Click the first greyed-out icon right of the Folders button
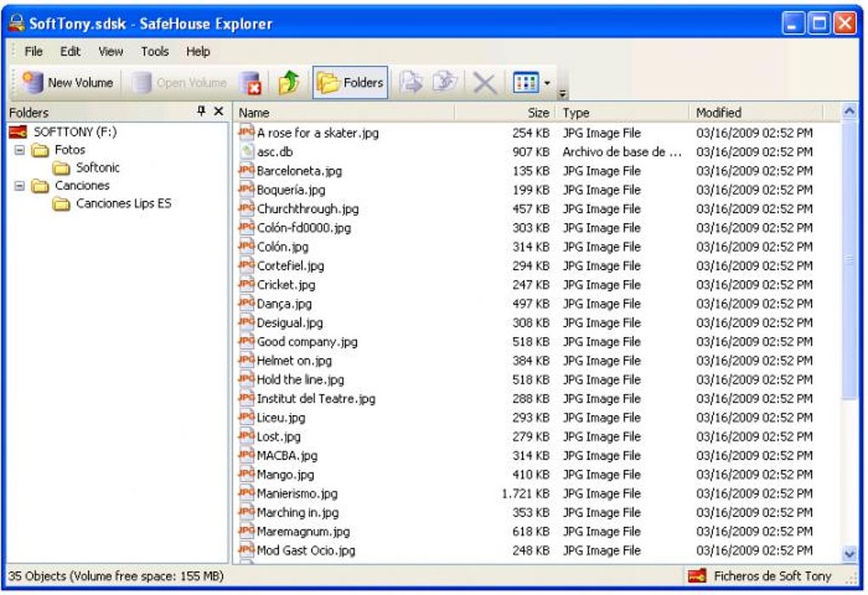 point(411,83)
